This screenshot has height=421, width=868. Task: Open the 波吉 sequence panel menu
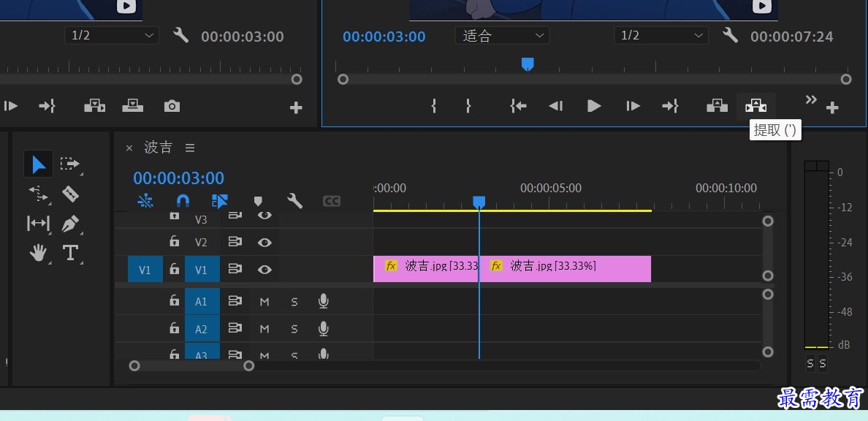click(190, 148)
